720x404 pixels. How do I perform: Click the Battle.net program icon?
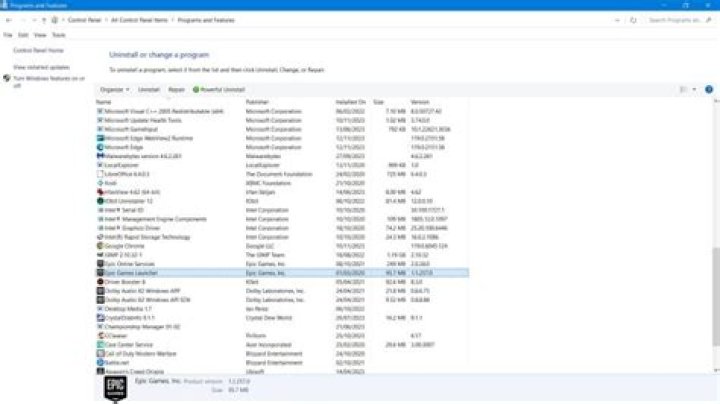tap(100, 363)
